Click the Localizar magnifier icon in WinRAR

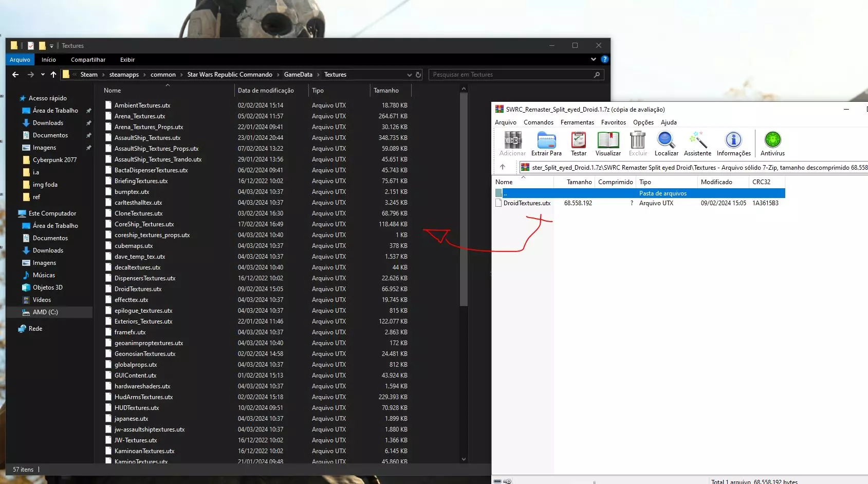667,144
